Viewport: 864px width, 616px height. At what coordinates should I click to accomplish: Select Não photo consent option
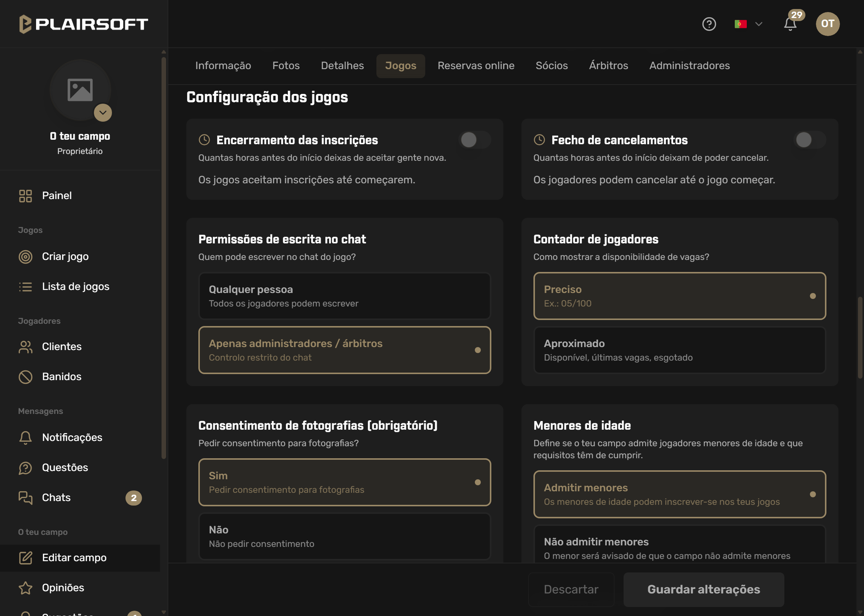[344, 536]
